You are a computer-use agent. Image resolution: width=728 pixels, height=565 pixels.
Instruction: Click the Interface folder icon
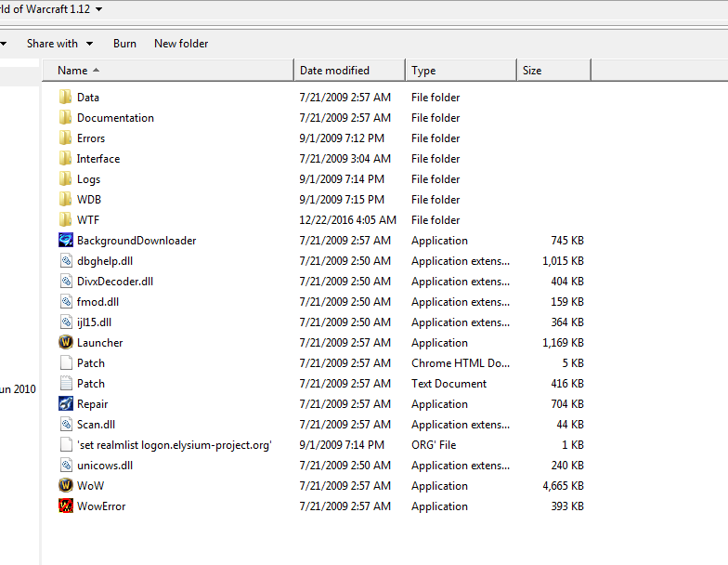pyautogui.click(x=65, y=158)
